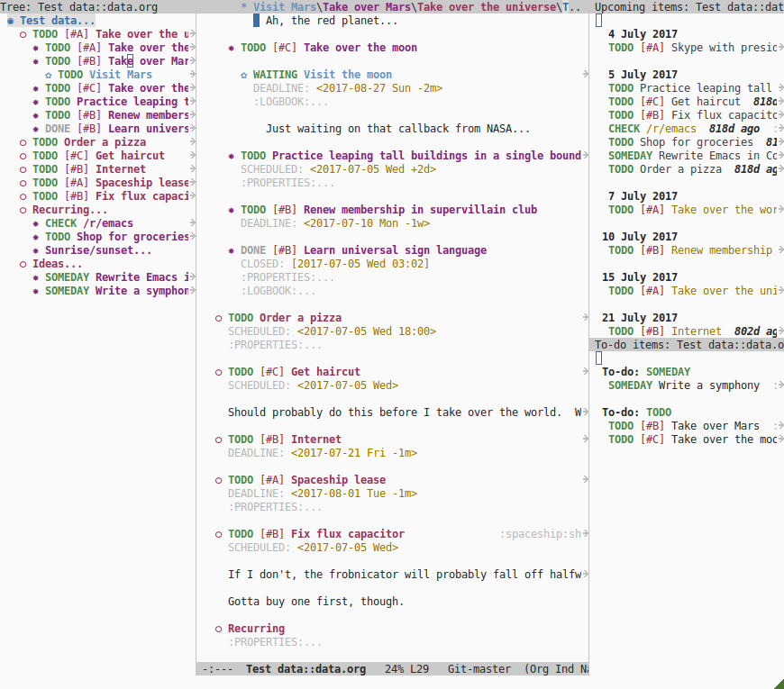Viewport: 784px width, 689px height.
Task: Click the 7 July 2017 agenda date
Action: pos(643,195)
